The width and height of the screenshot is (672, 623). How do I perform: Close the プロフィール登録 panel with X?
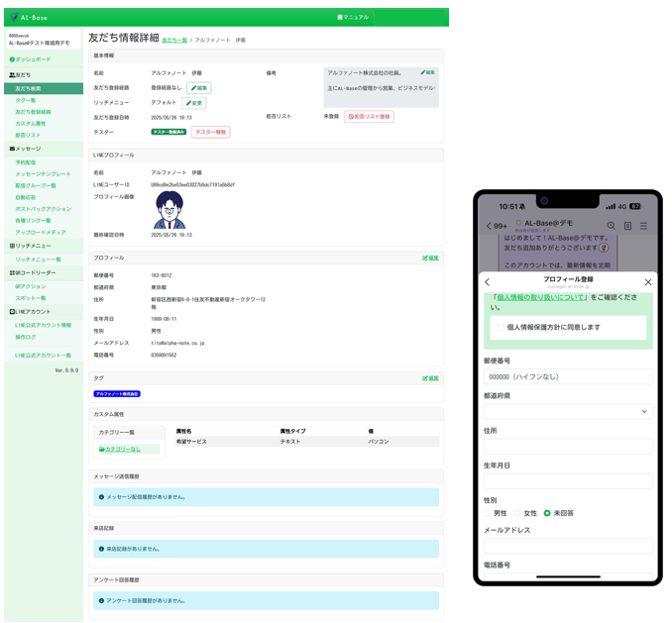pos(648,282)
